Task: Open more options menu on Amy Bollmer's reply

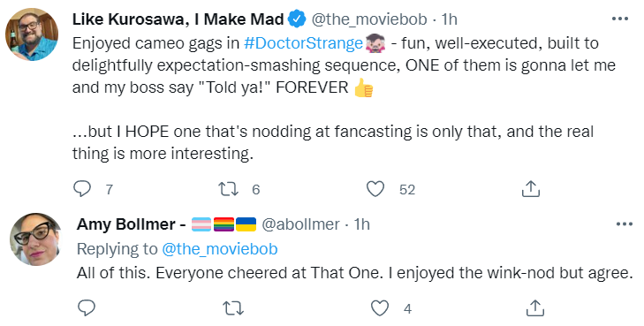Action: click(x=625, y=224)
